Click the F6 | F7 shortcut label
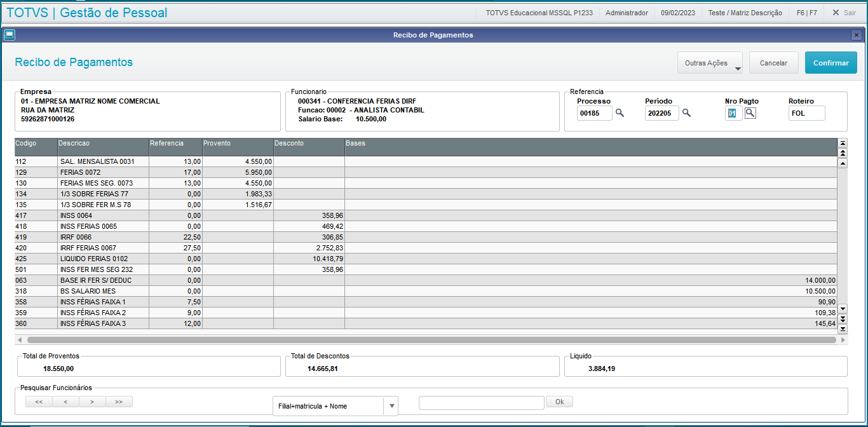The image size is (868, 427). 806,13
